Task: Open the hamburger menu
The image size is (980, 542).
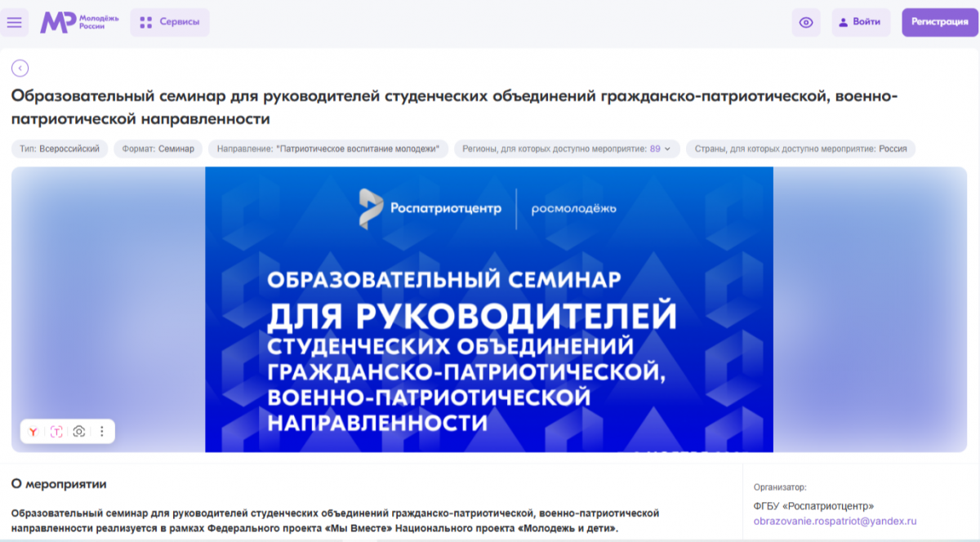Action: click(x=15, y=23)
